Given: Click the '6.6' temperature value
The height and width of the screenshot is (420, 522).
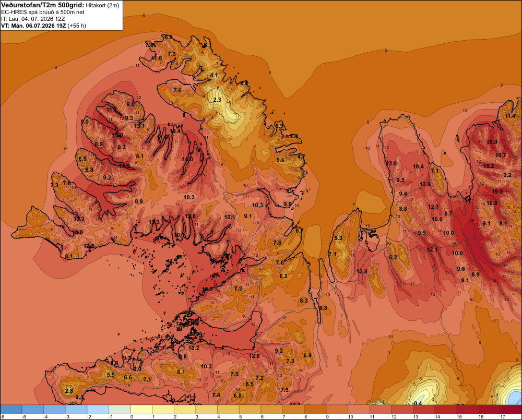Looking at the screenshot, I should (128, 377).
